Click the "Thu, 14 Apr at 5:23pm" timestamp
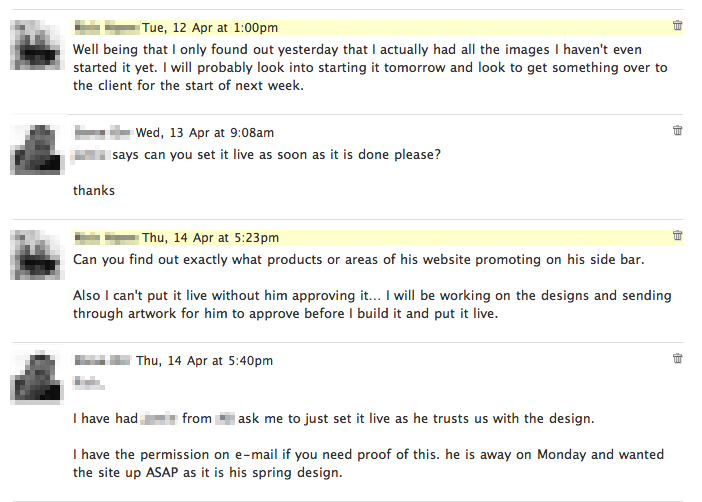 pos(210,238)
